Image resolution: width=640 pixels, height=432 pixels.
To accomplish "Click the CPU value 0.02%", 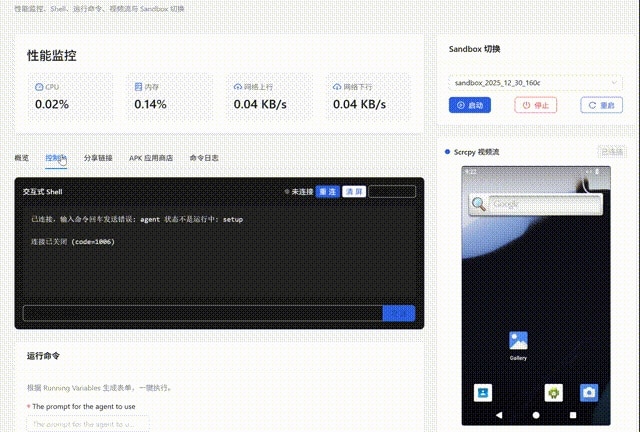I will [x=52, y=105].
